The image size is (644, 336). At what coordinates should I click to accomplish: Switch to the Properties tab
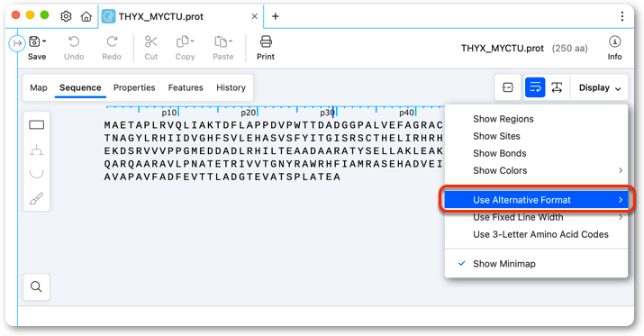134,87
